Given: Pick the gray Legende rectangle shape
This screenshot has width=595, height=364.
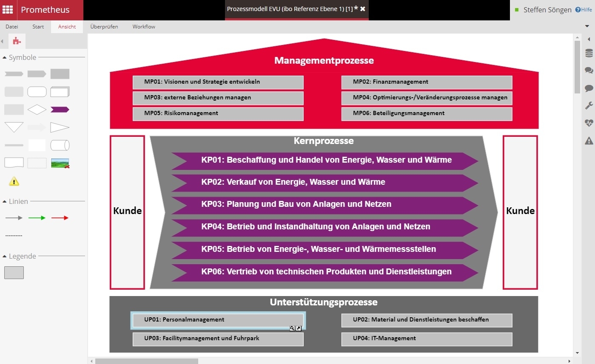Looking at the screenshot, I should pos(14,273).
